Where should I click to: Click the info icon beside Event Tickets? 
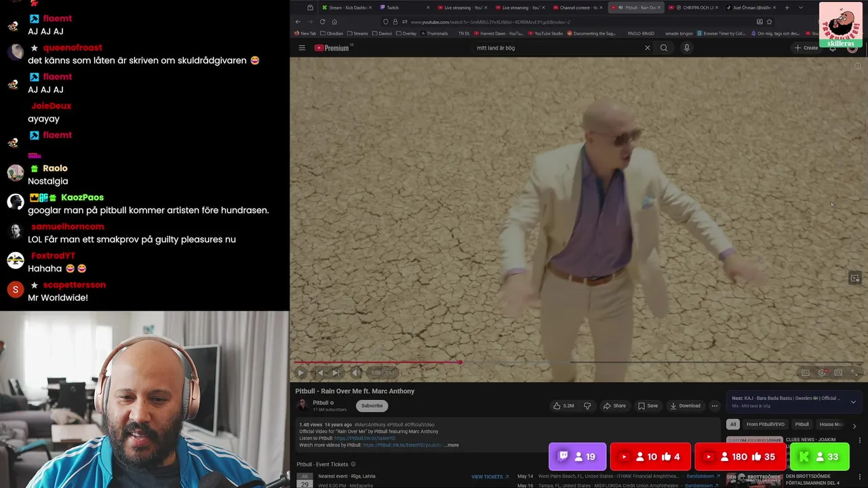pyautogui.click(x=353, y=464)
